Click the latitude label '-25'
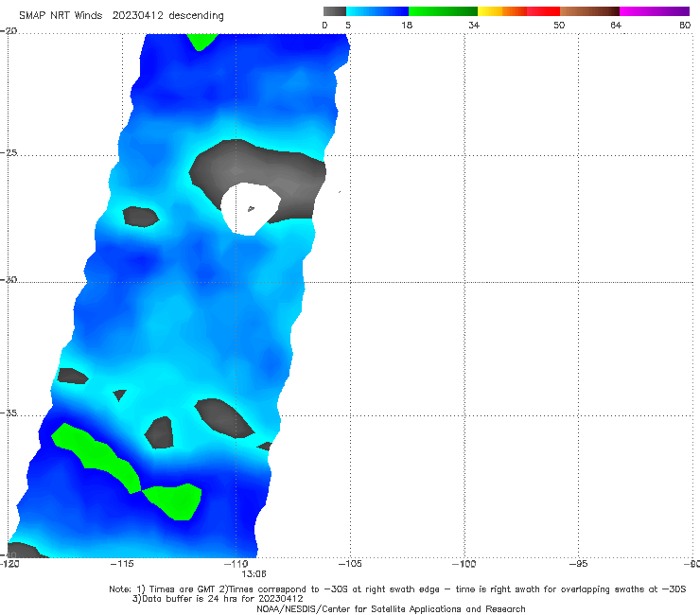700x615 pixels. click(9, 152)
